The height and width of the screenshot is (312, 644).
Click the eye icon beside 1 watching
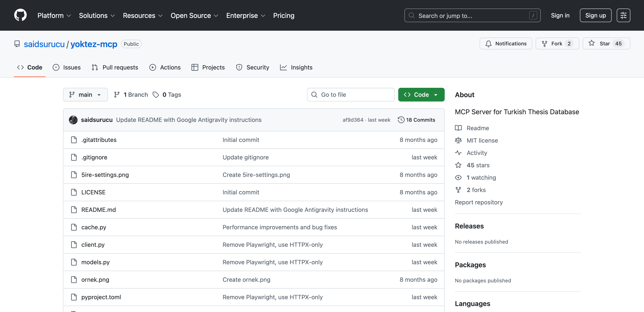pos(458,177)
